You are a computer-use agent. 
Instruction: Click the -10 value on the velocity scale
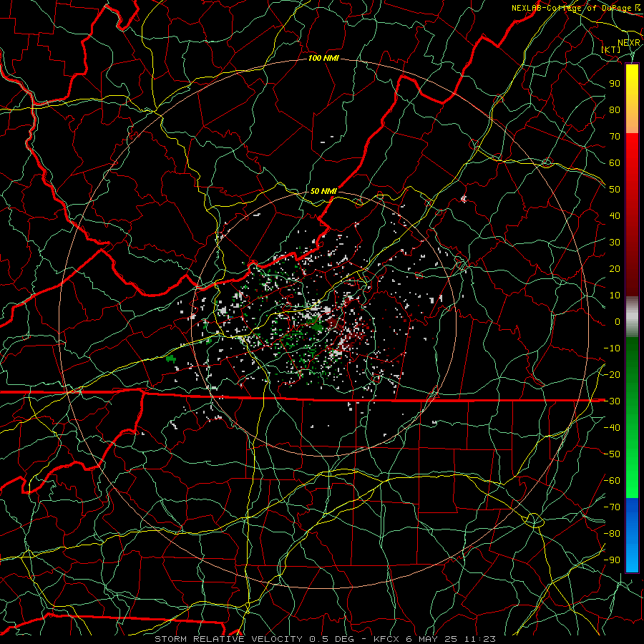click(612, 348)
